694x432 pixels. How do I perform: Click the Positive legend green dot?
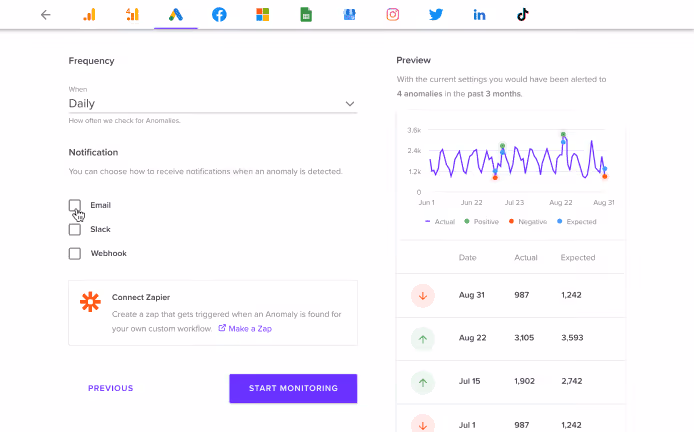coord(467,221)
